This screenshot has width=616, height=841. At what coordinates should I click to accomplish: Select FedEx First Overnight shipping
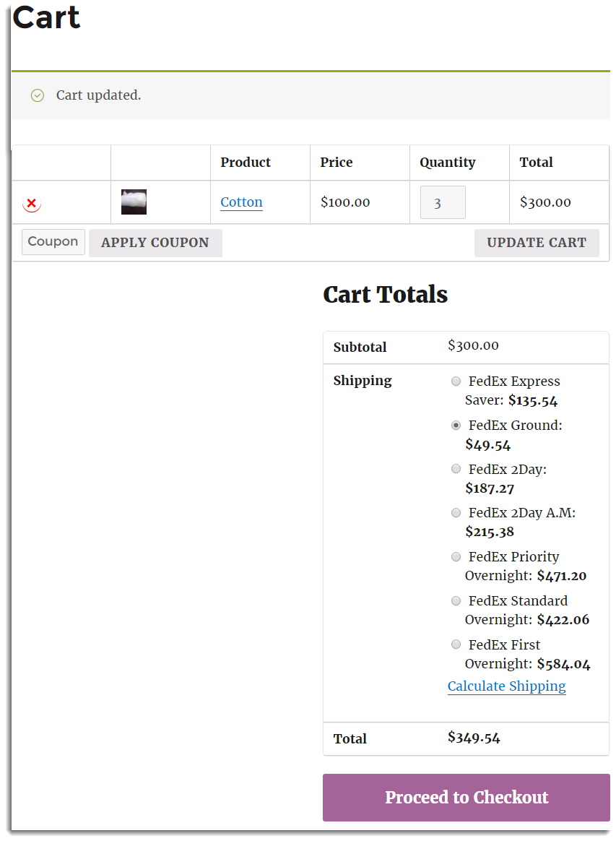(456, 644)
